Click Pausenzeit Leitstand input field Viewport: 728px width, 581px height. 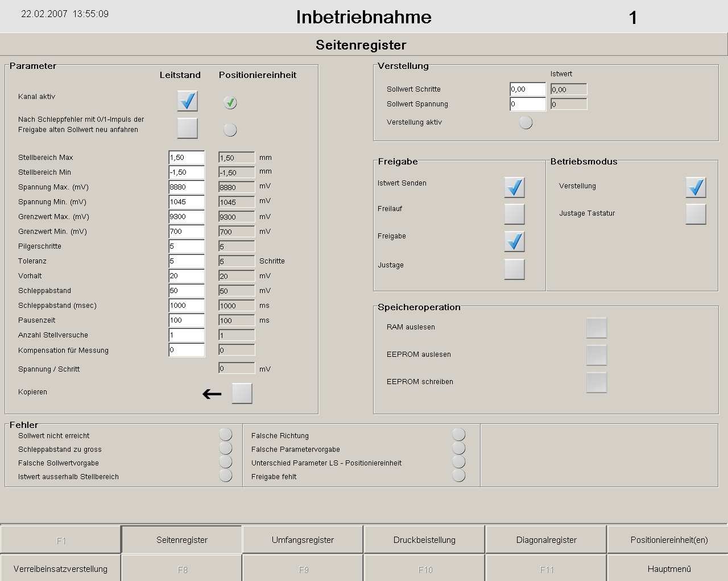coord(187,320)
